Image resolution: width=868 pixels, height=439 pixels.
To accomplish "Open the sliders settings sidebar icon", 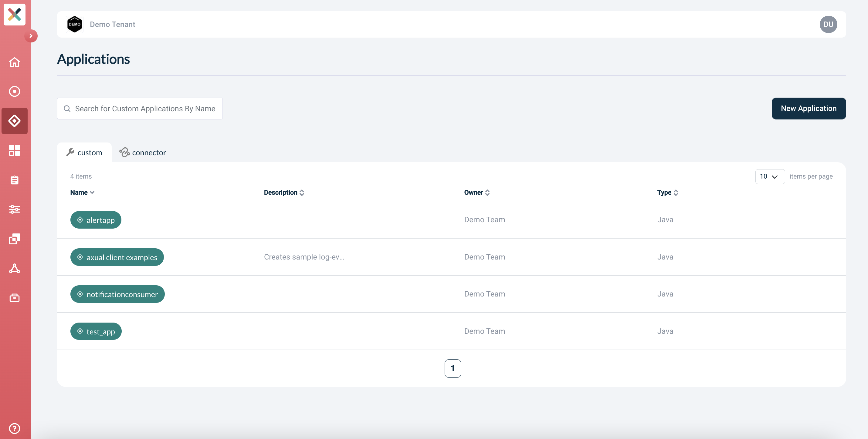I will tap(15, 209).
